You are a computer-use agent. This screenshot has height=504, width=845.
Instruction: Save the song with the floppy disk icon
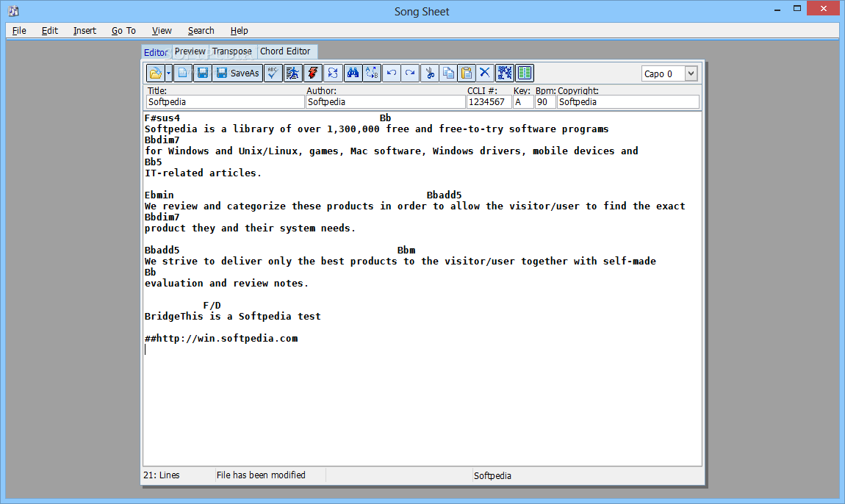tap(203, 73)
